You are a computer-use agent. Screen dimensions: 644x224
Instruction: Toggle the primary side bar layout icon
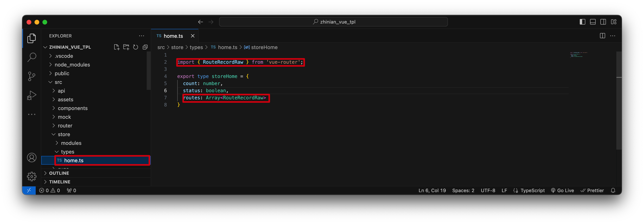click(582, 22)
